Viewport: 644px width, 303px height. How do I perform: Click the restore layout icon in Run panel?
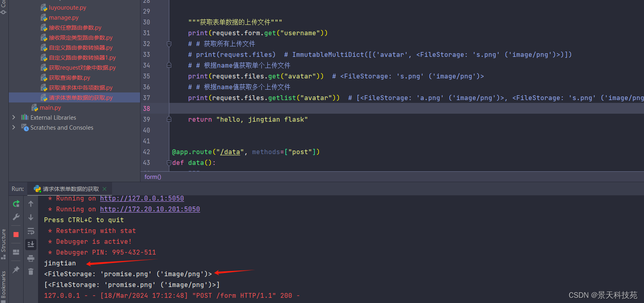[16, 252]
